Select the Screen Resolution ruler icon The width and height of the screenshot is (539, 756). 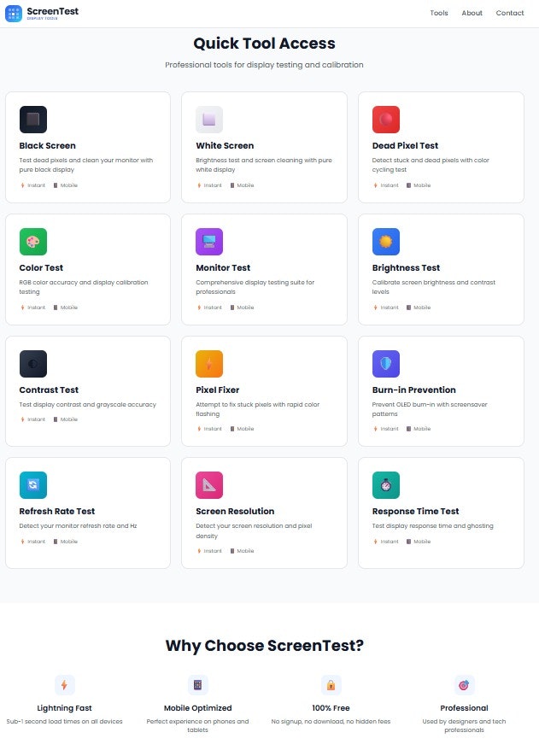(210, 484)
